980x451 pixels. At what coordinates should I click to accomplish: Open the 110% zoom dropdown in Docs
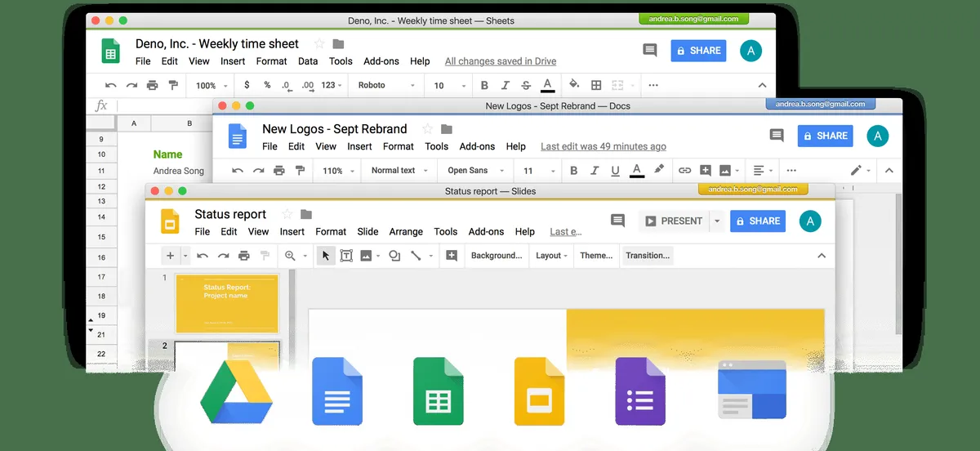[337, 171]
